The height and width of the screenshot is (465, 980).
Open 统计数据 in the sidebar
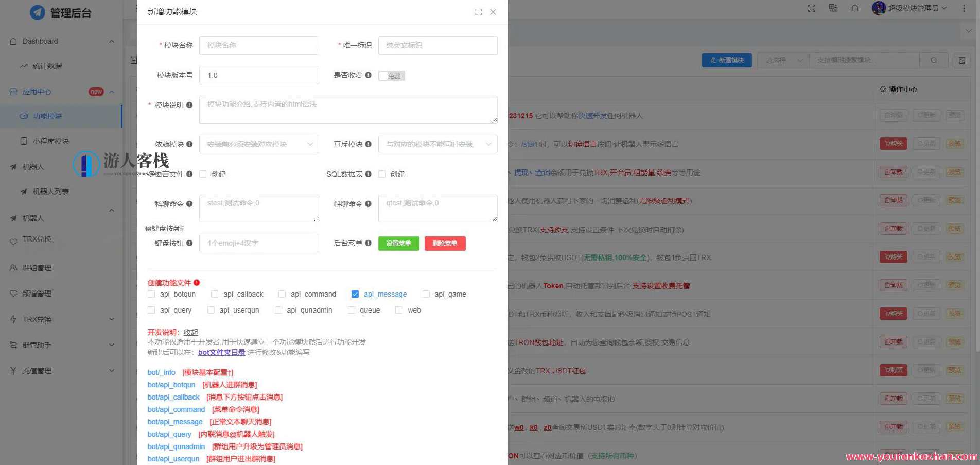pos(47,66)
